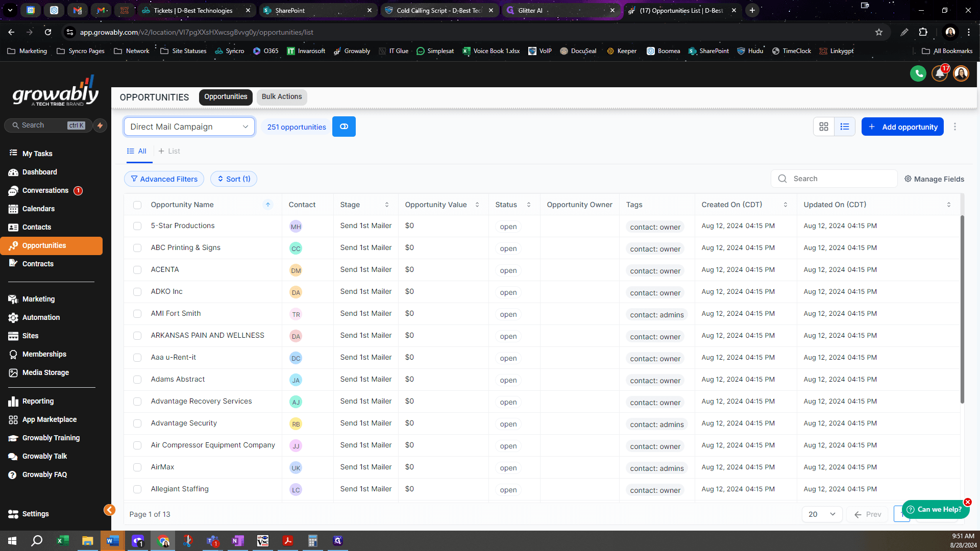Open the 20 per page dropdown
This screenshot has width=980, height=551.
pos(822,514)
